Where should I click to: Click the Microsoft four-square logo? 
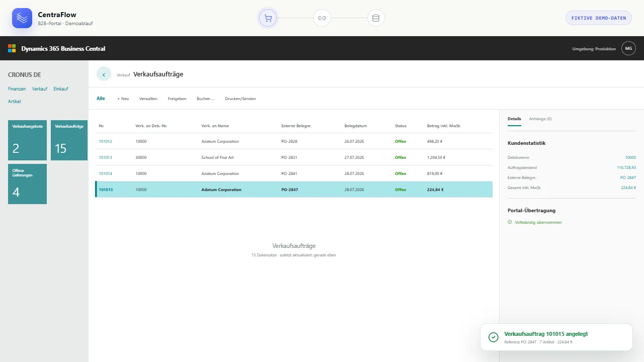click(12, 49)
